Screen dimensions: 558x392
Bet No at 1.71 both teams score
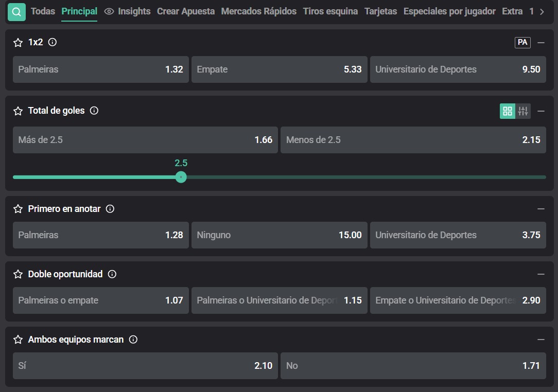413,366
